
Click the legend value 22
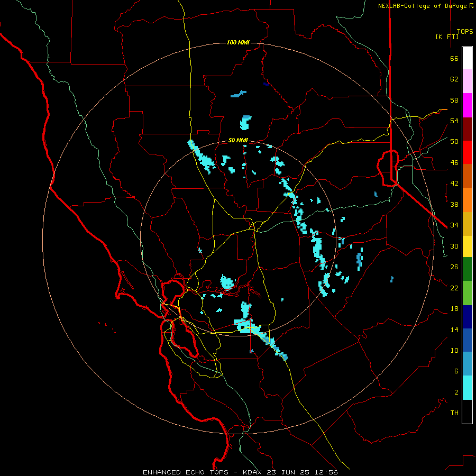pos(454,288)
